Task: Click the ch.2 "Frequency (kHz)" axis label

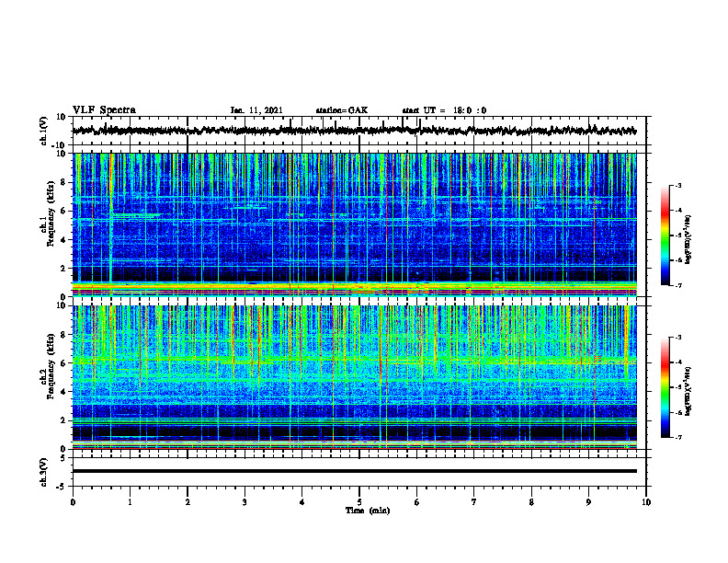Action: pyautogui.click(x=51, y=366)
